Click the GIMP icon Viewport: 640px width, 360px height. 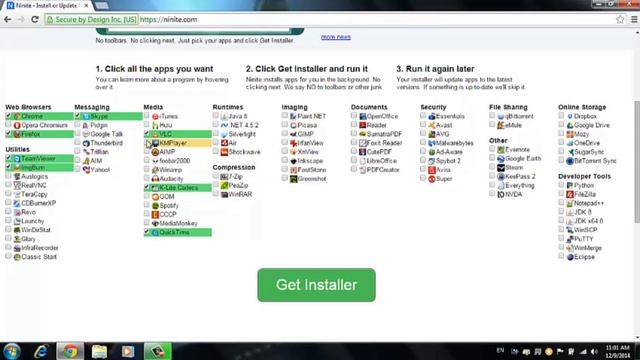(x=293, y=134)
